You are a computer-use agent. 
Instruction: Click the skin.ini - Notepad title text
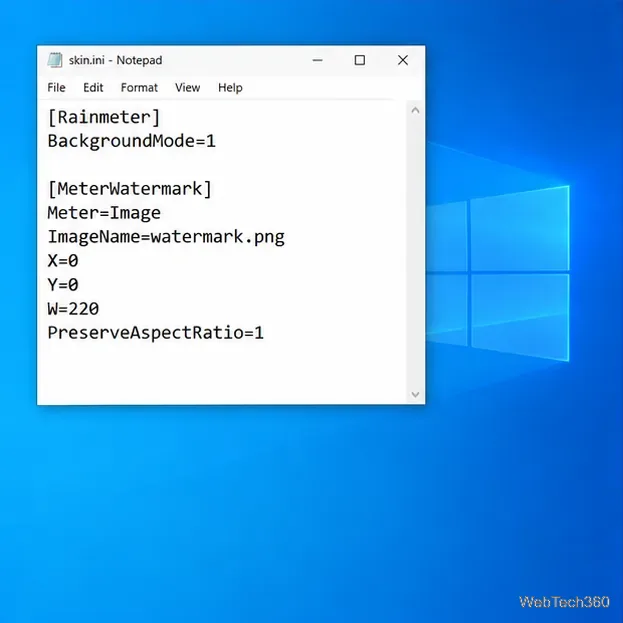pos(116,60)
